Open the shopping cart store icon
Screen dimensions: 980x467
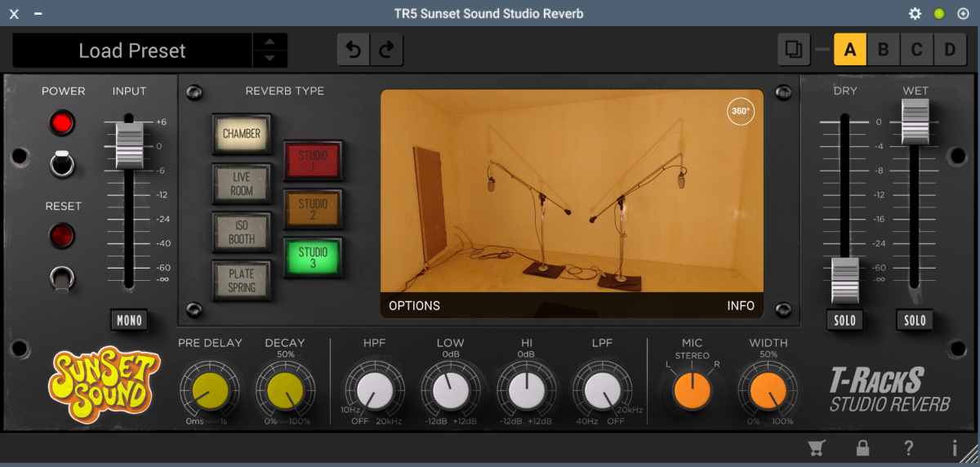click(x=815, y=447)
